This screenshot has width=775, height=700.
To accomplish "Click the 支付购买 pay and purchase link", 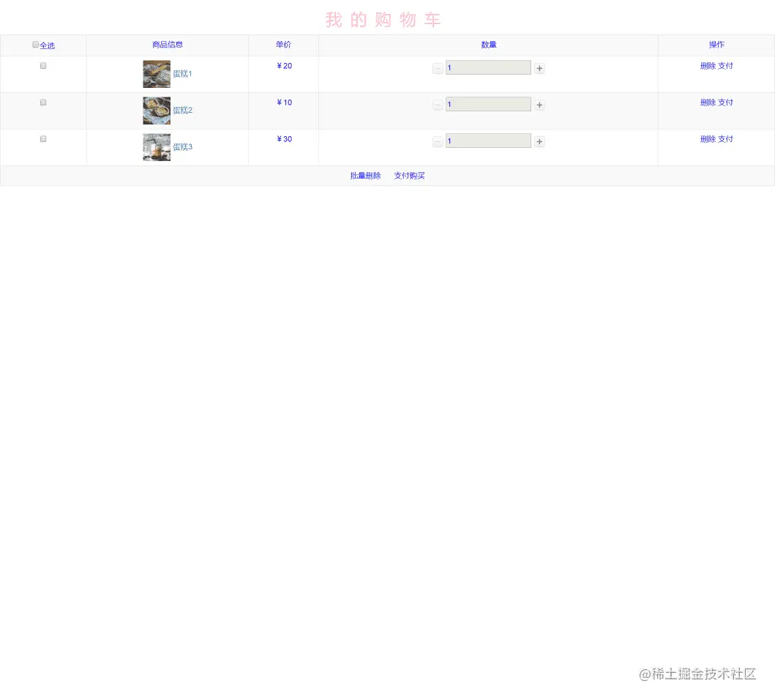I will point(409,176).
